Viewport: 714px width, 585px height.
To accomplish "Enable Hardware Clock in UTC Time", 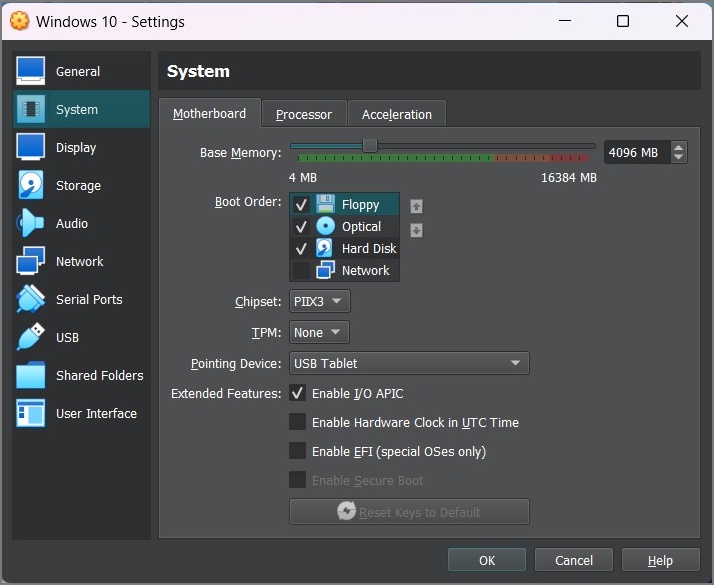I will coord(297,422).
